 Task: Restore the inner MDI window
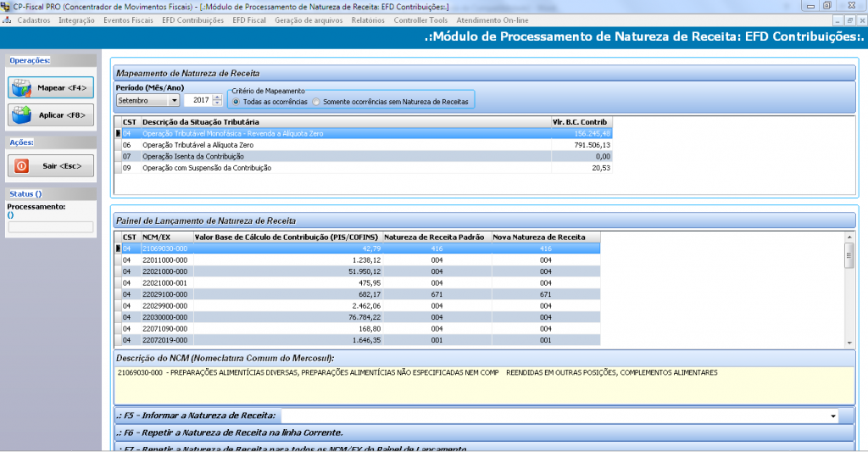(x=849, y=20)
